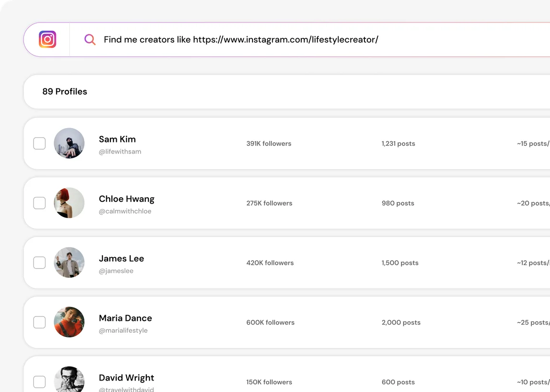Click Maria Dance's profile photo
This screenshot has height=392, width=550.
click(69, 322)
